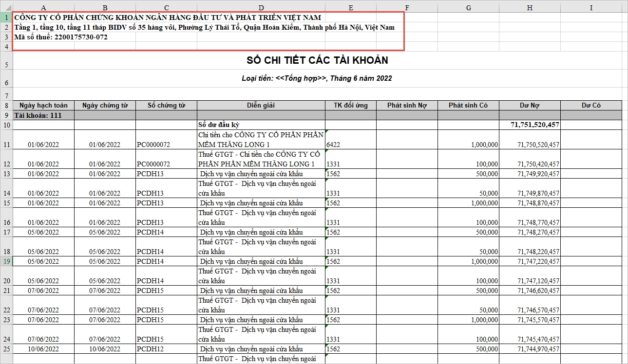Click the opening balance 71,751,520,457 cell
Image resolution: width=628 pixels, height=364 pixels.
tap(530, 125)
